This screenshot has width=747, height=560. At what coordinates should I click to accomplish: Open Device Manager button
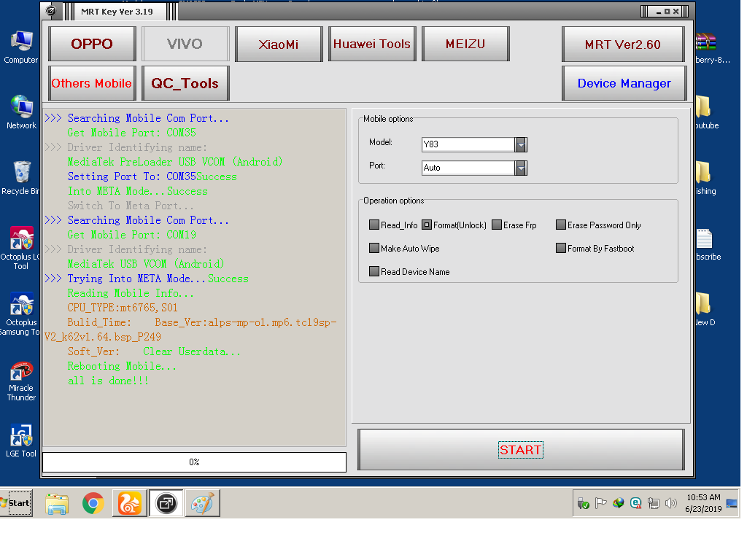[x=624, y=83]
